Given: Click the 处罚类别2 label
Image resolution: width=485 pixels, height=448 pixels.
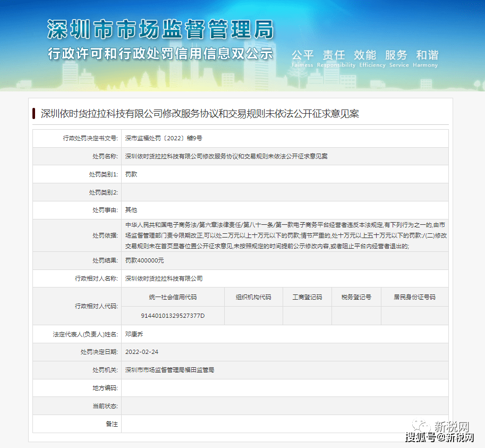Looking at the screenshot, I should (x=103, y=192).
